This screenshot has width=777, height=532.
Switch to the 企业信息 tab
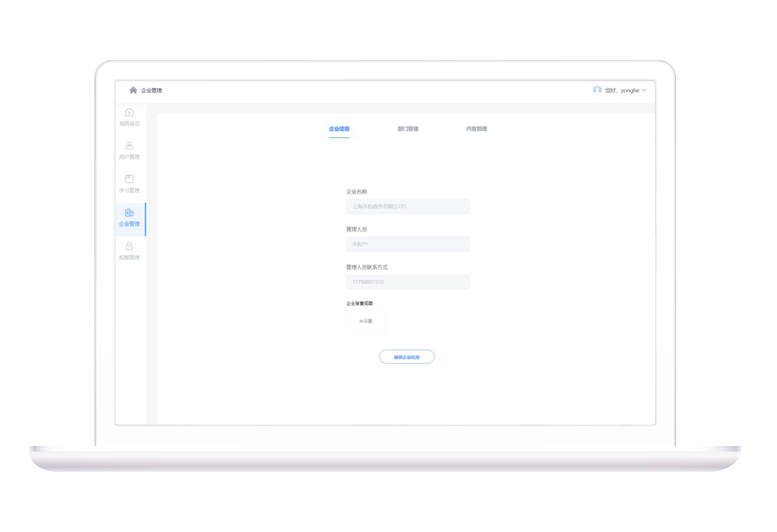339,129
